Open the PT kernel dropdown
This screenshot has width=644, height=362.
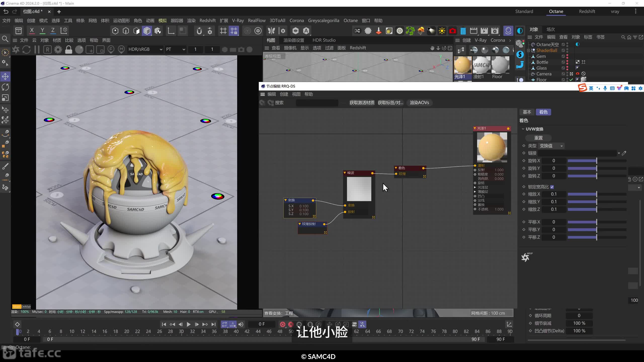pos(175,49)
